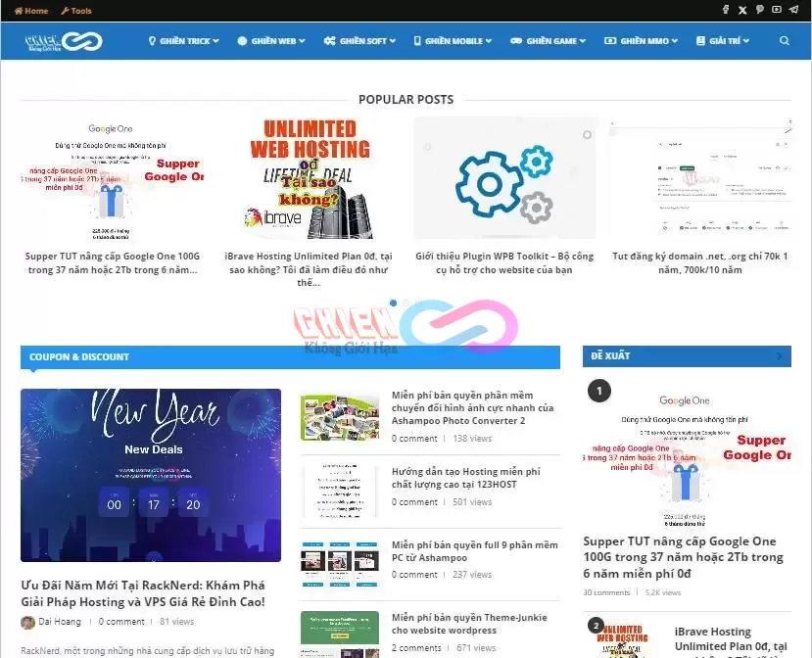Open 'Giới thiệu Plugin WPB Toolkit' post title

click(x=504, y=263)
